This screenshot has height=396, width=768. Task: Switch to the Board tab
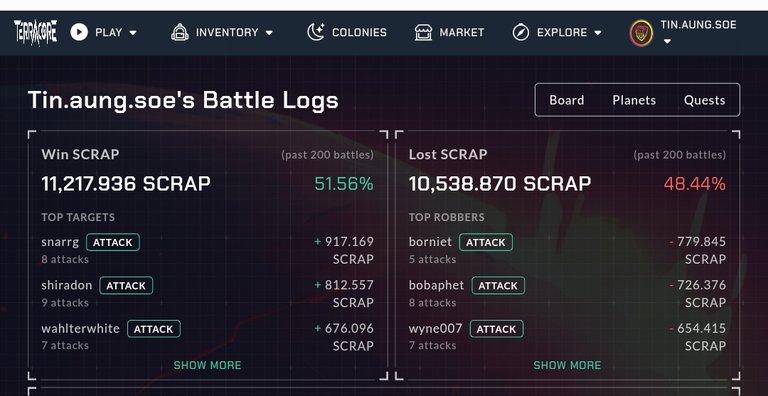coord(567,100)
